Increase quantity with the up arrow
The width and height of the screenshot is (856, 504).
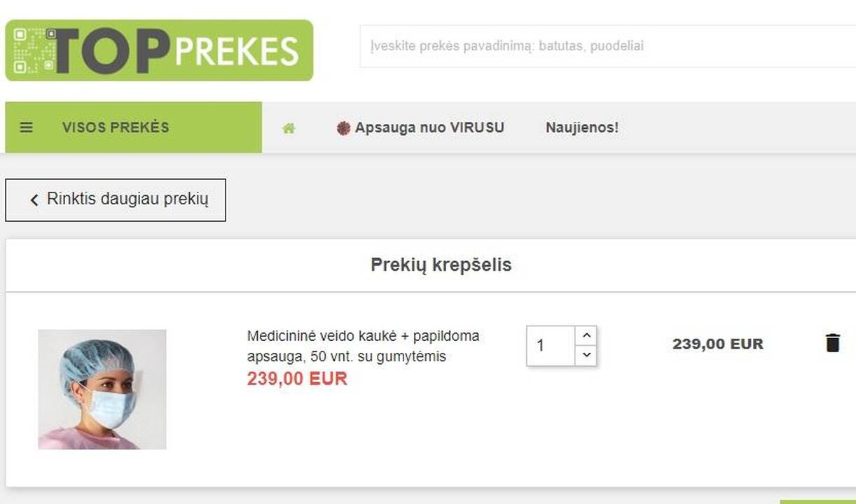click(x=586, y=335)
